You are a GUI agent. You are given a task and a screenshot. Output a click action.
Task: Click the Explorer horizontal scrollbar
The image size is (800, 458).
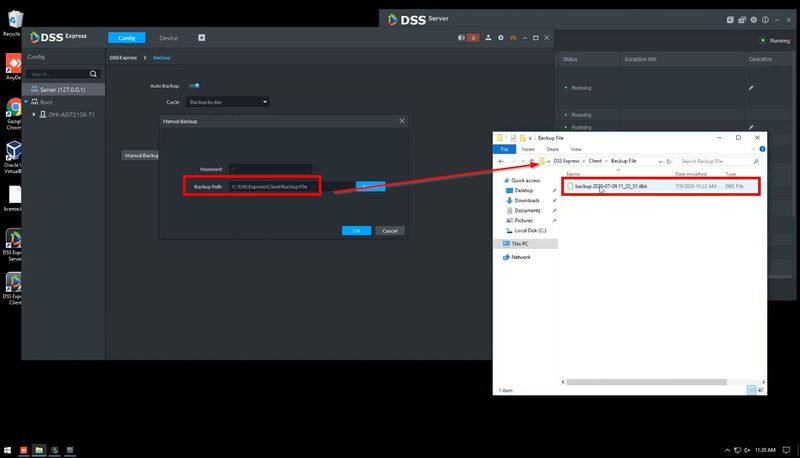coord(646,382)
